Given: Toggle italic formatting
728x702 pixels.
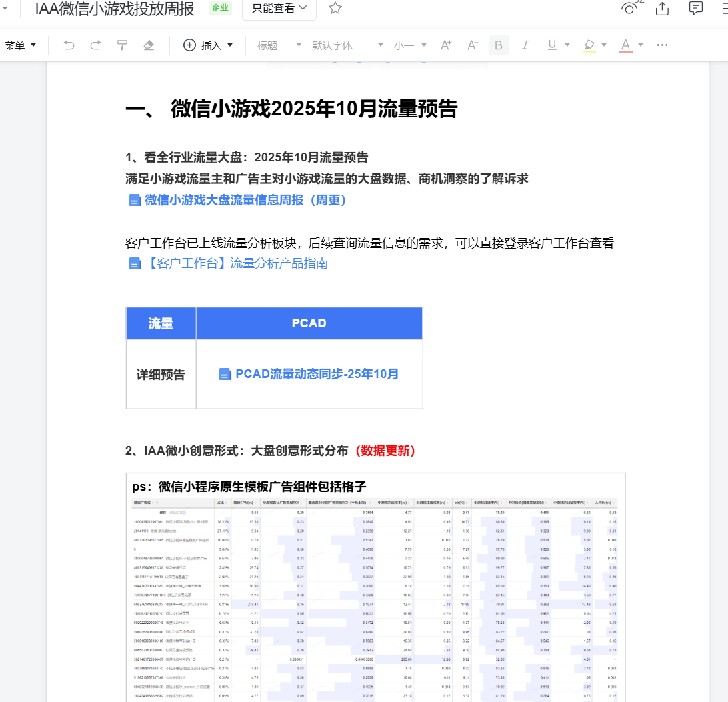Looking at the screenshot, I should click(525, 45).
